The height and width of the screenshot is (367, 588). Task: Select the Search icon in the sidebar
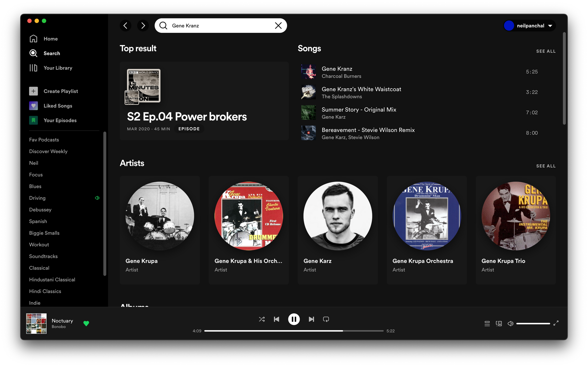click(x=33, y=53)
